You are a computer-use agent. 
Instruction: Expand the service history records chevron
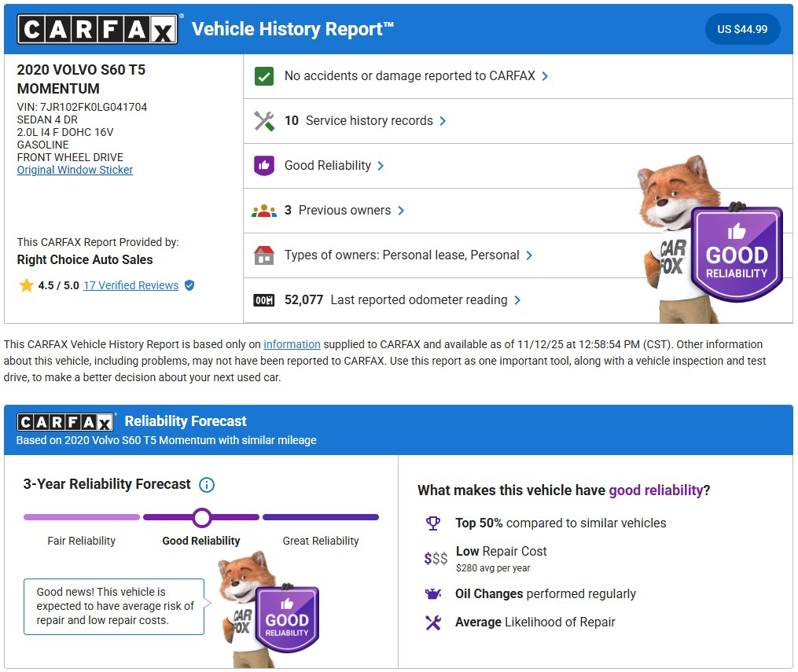coord(443,121)
